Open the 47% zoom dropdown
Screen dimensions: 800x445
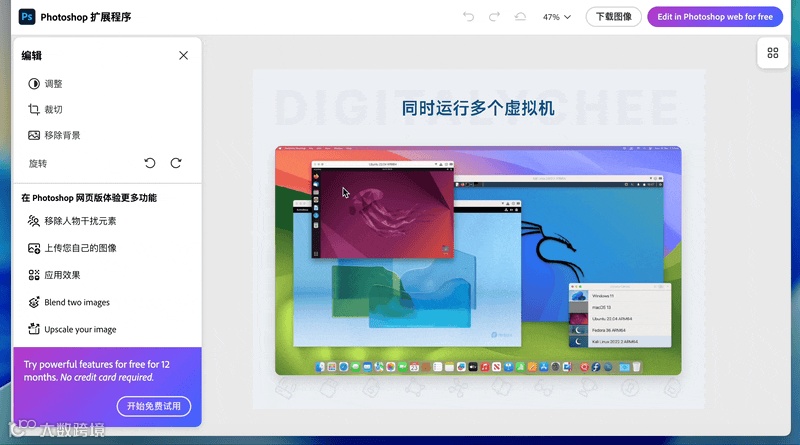point(557,17)
